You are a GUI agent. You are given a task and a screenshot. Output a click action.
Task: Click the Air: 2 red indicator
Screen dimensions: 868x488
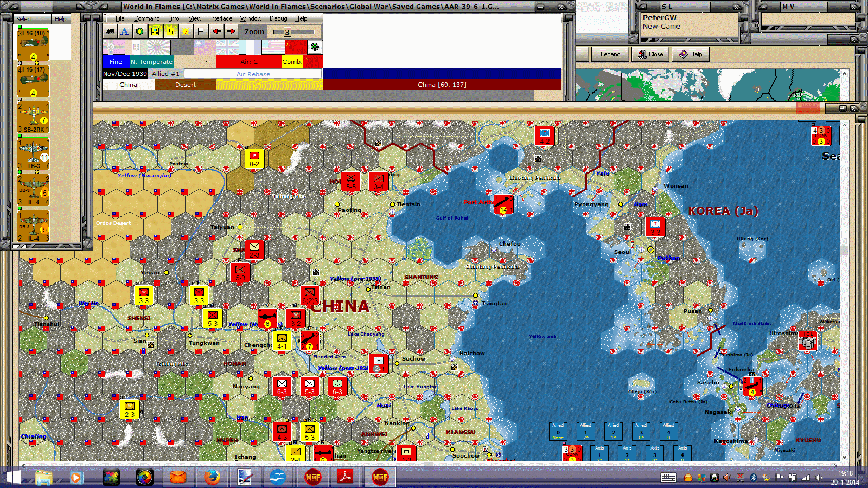tap(249, 62)
